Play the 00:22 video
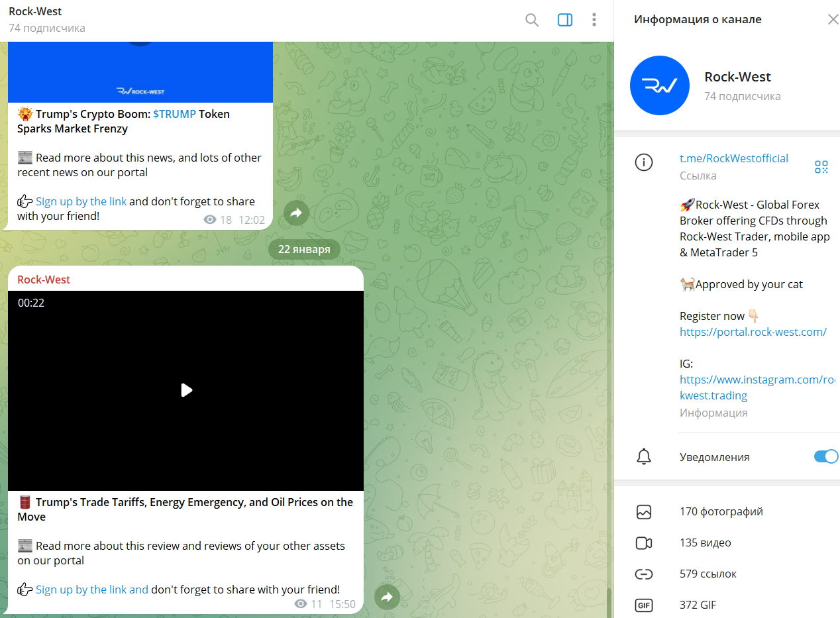This screenshot has width=840, height=618. coord(186,390)
